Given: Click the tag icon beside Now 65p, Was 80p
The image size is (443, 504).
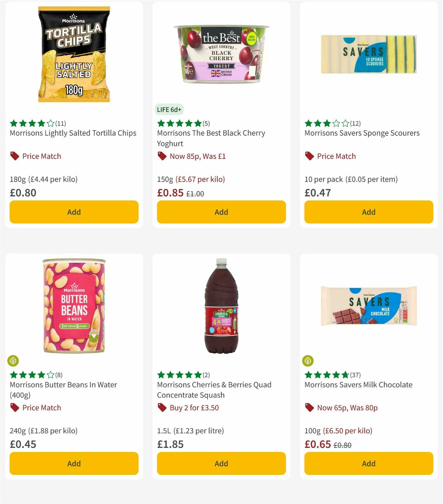Looking at the screenshot, I should click(309, 408).
